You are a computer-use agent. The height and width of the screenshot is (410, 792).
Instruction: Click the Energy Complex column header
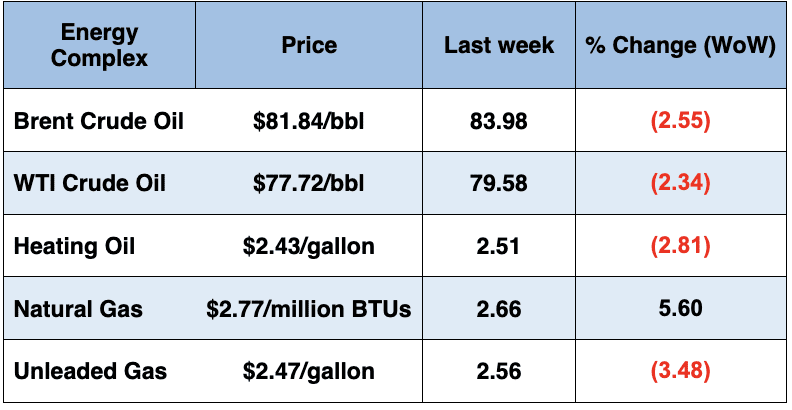tap(99, 46)
